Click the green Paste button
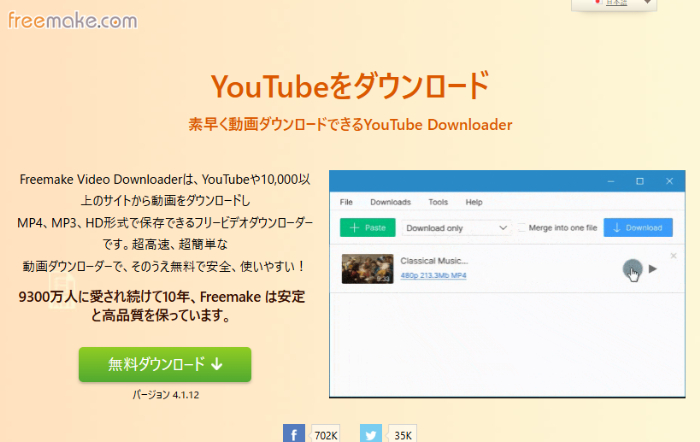Screen dimensions: 700x442 [367, 228]
